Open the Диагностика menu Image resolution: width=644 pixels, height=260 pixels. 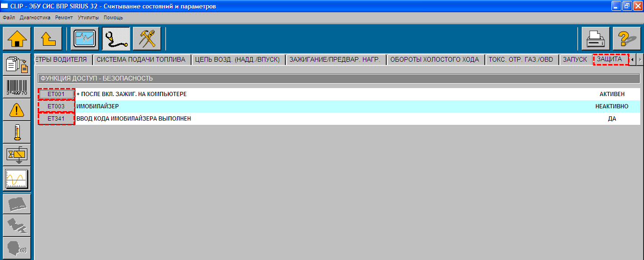pos(35,17)
